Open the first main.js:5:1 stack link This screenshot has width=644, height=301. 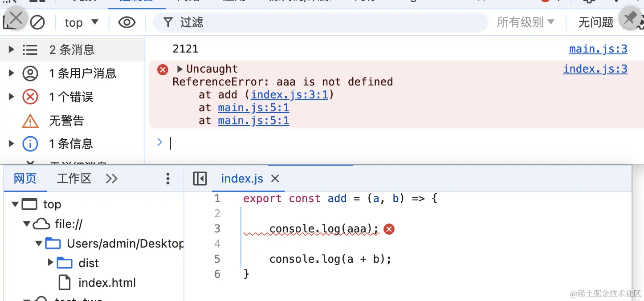click(x=253, y=107)
